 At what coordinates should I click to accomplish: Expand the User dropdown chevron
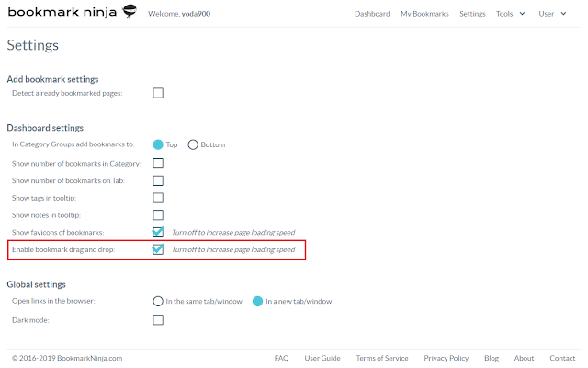(x=563, y=14)
